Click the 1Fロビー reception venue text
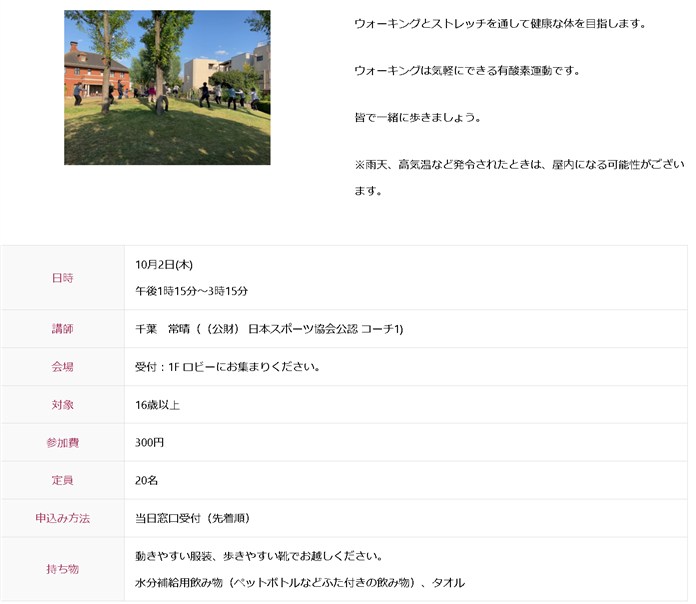This screenshot has height=604, width=696. 227,367
